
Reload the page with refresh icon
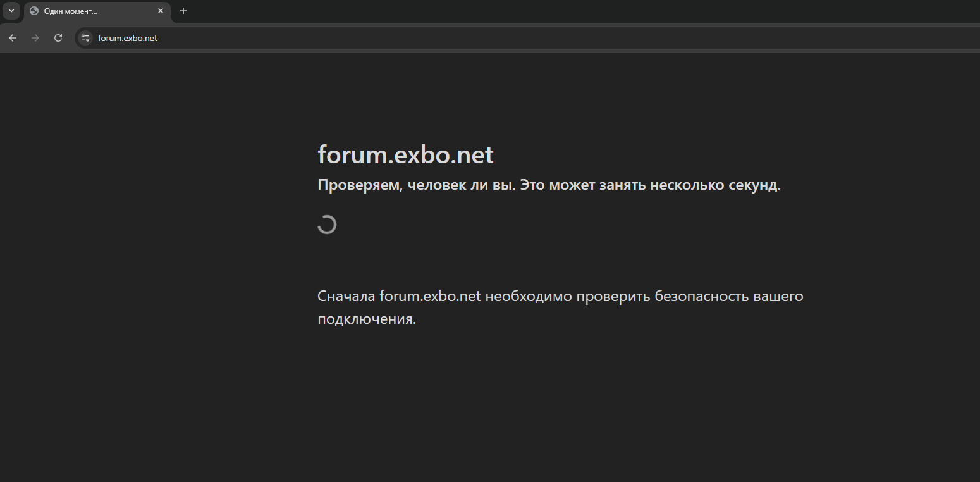(x=58, y=38)
